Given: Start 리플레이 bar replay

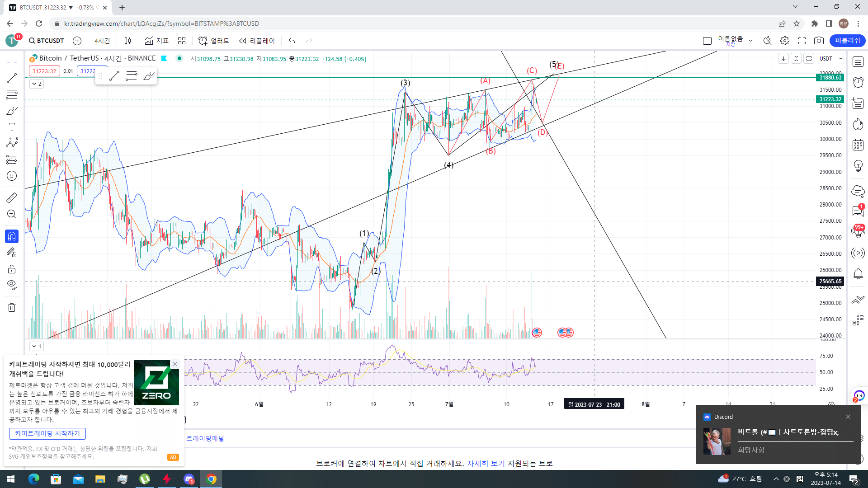Looking at the screenshot, I should pyautogui.click(x=257, y=41).
